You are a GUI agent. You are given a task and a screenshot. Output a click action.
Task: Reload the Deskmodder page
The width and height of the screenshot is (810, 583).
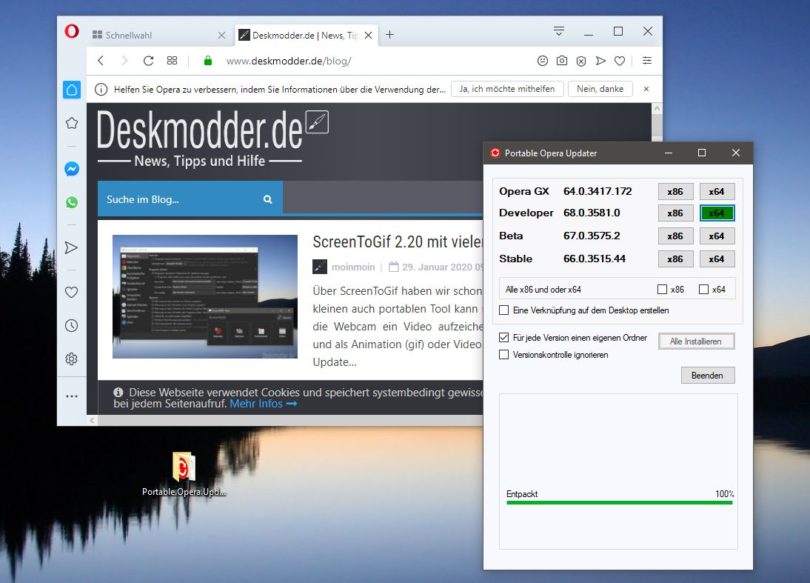click(x=148, y=61)
